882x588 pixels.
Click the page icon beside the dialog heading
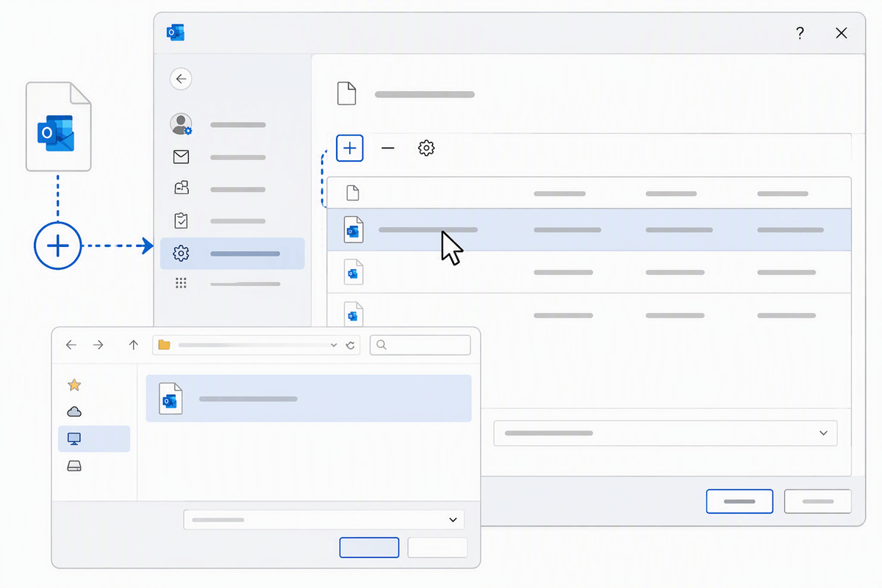click(x=346, y=93)
